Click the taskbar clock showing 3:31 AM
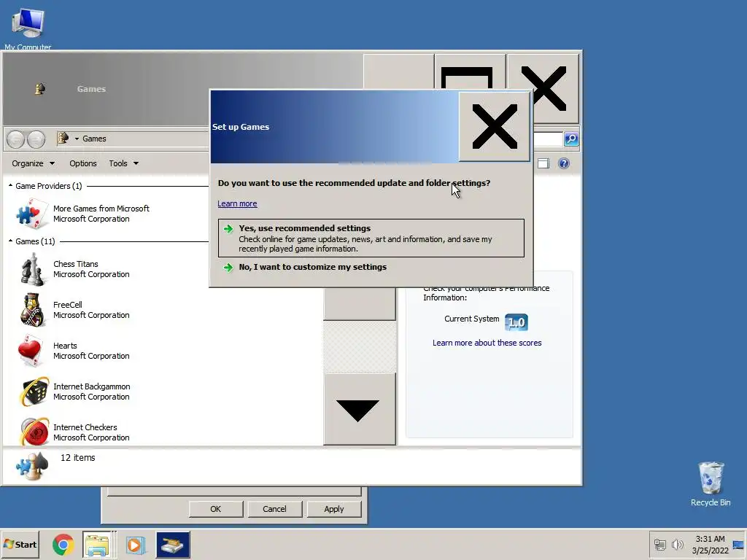Screen dimensions: 747x560 (710, 539)
